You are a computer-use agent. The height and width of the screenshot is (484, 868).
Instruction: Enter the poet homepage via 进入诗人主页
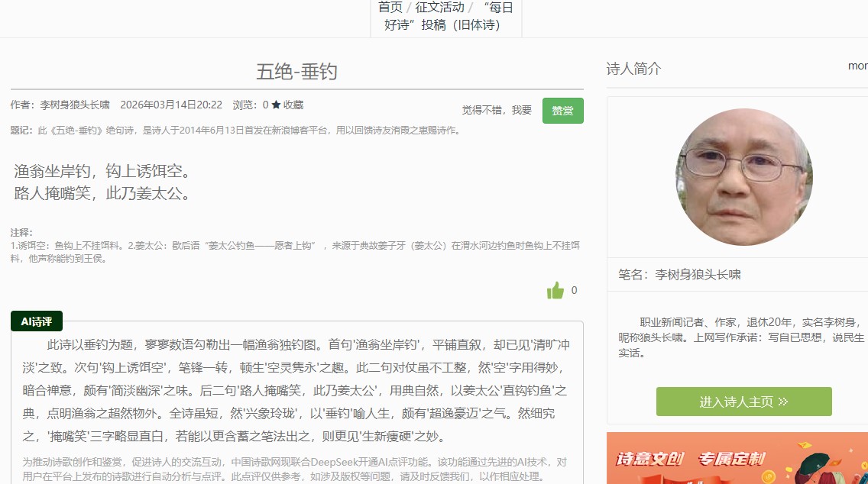coord(743,402)
